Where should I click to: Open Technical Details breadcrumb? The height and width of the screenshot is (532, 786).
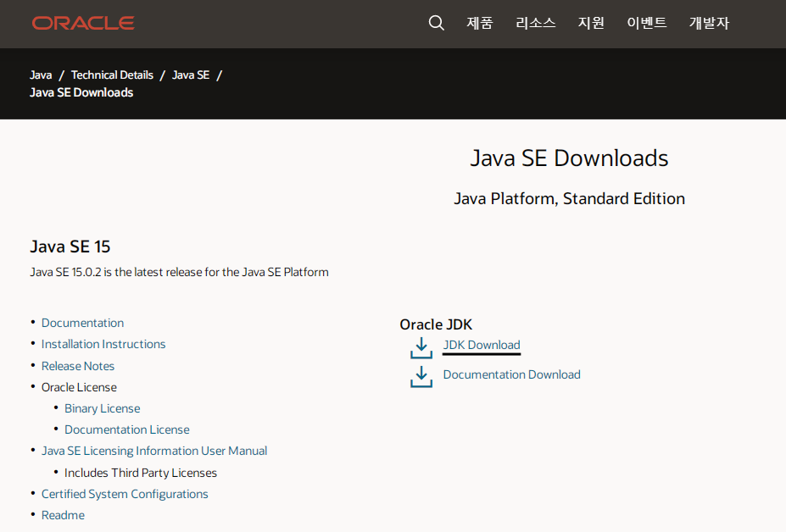[x=112, y=75]
